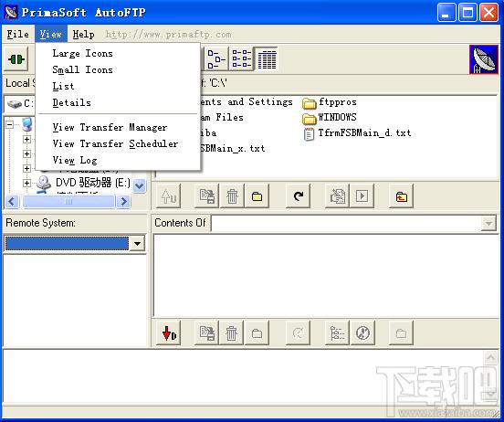Click the local tree scroll left arrow
Screen dimensions: 504x422
pos(12,202)
